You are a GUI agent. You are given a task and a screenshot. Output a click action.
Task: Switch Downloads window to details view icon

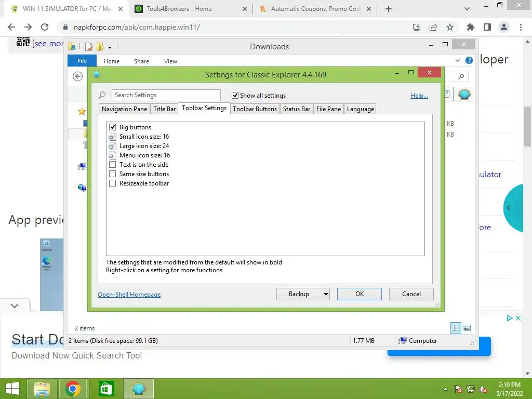click(456, 328)
